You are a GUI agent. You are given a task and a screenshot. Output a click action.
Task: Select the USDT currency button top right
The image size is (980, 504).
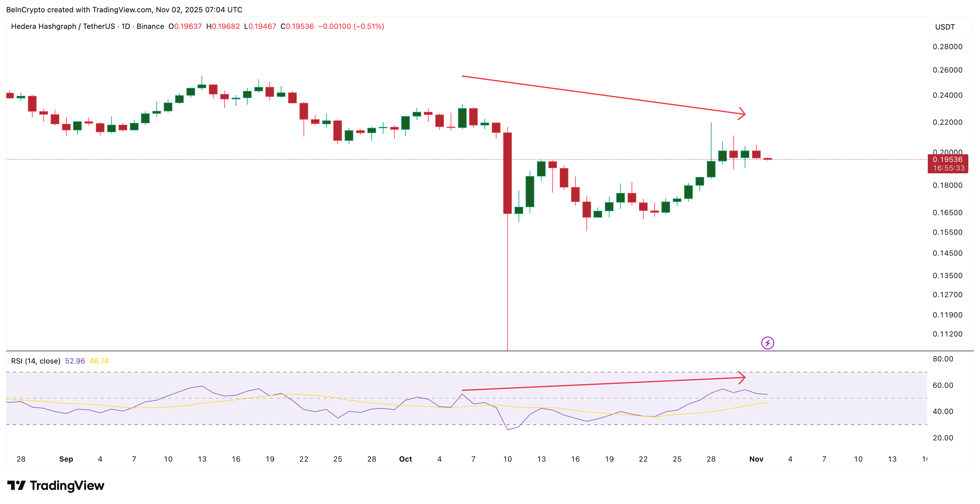pyautogui.click(x=949, y=27)
